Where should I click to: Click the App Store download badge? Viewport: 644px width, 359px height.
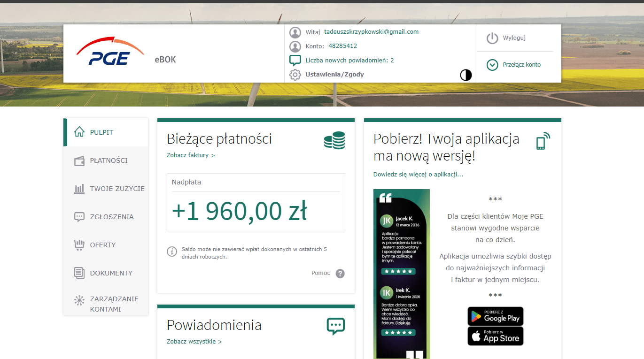[x=496, y=336]
